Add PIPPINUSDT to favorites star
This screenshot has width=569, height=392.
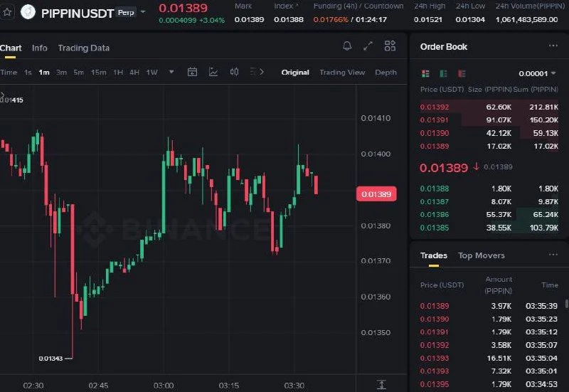click(7, 12)
